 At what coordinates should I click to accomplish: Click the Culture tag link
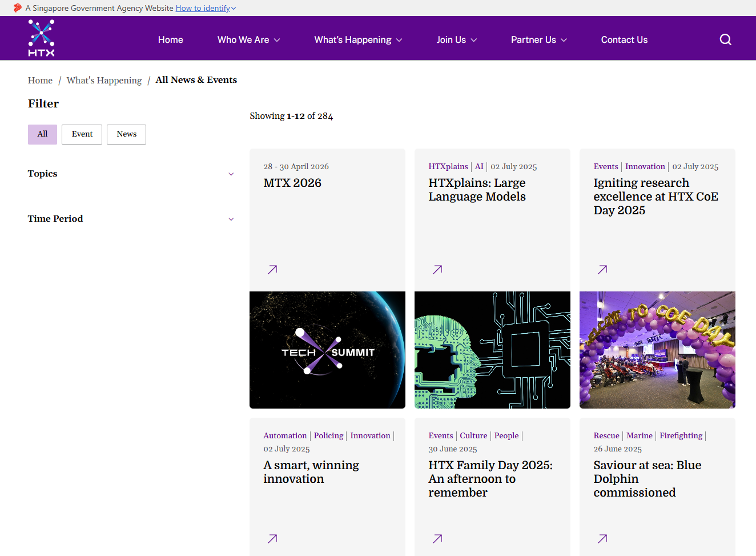473,435
